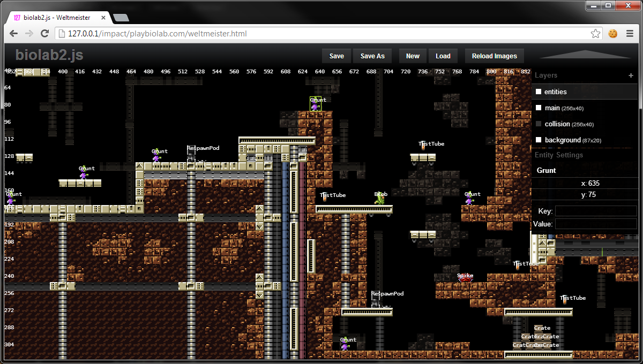Click the Reload Images button
Image resolution: width=643 pixels, height=364 pixels.
(494, 56)
